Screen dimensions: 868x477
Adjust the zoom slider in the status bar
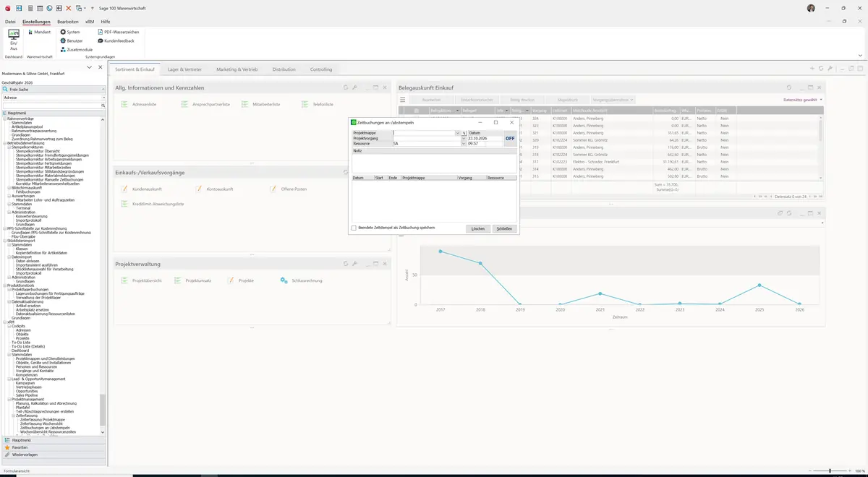tap(830, 470)
